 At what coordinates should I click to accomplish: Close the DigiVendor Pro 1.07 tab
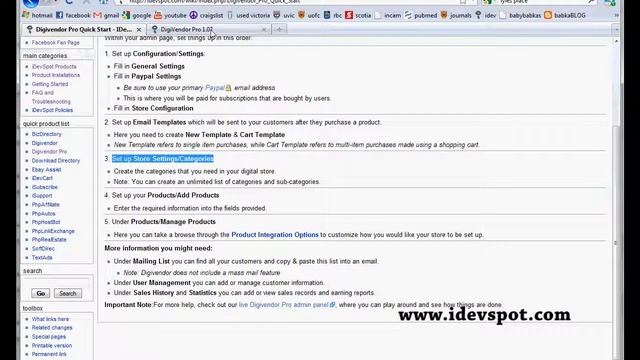click(x=264, y=30)
